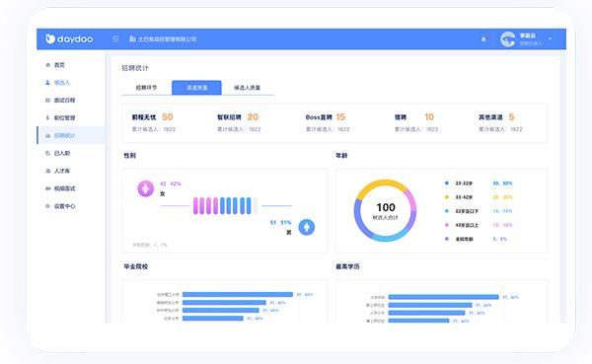Select the highlighted 渠道质量 tab

coord(196,88)
